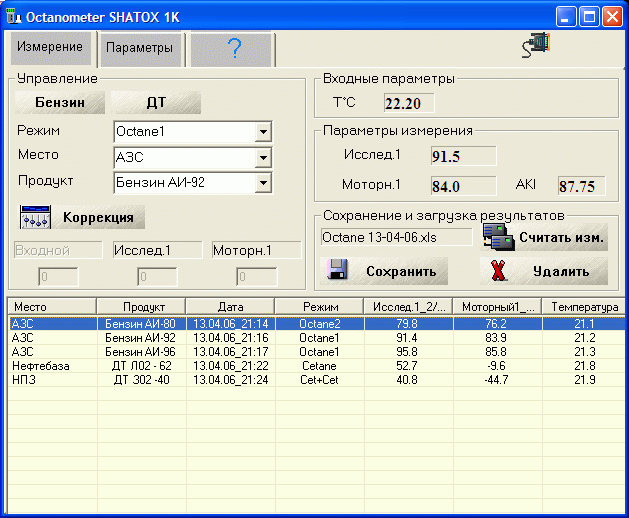Click the floppy disk save icon

337,269
